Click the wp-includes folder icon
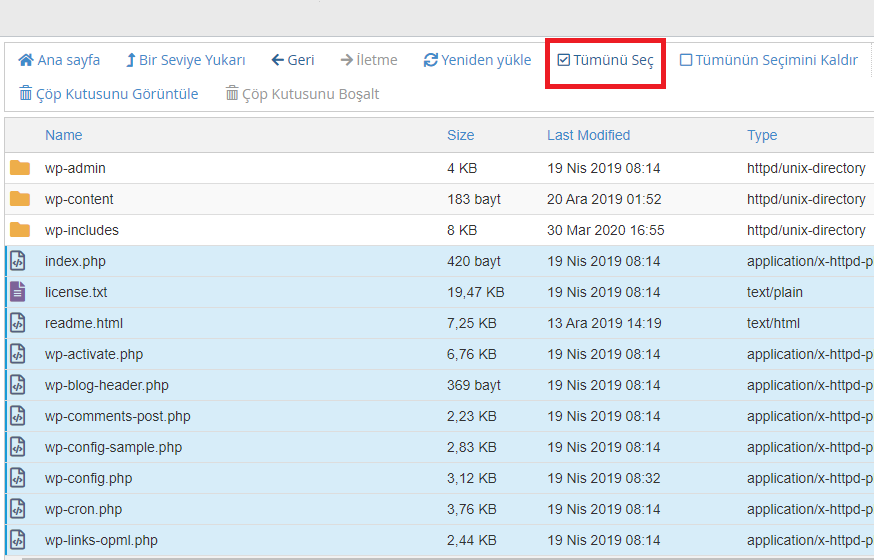The height and width of the screenshot is (560, 874). pos(20,230)
